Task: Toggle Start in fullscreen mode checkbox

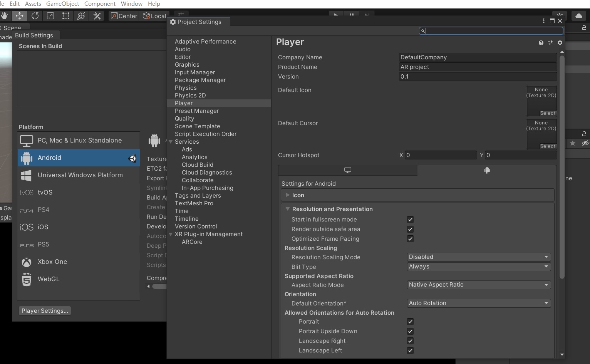Action: (x=410, y=220)
